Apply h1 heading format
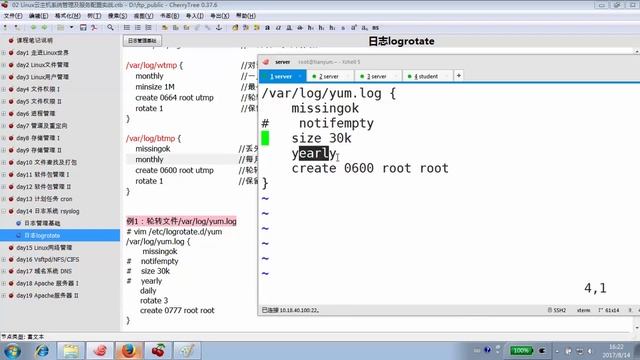640x360 pixels. tap(311, 28)
